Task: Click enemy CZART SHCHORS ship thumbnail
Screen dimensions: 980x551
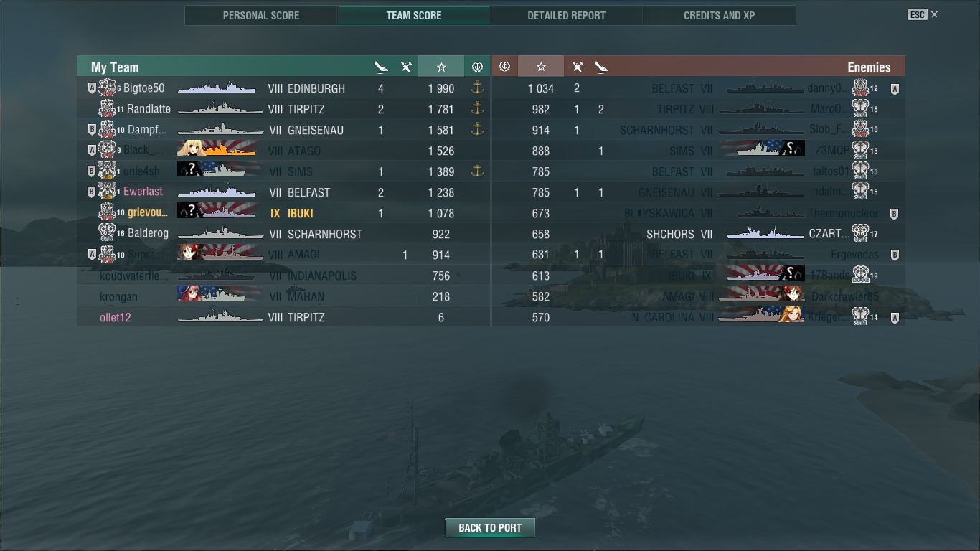Action: [765, 233]
